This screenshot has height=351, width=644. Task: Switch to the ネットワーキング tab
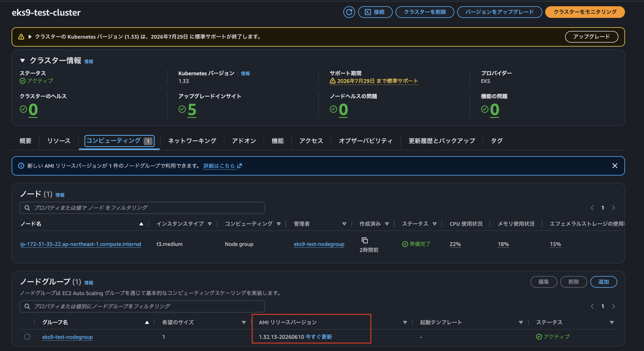coord(192,141)
